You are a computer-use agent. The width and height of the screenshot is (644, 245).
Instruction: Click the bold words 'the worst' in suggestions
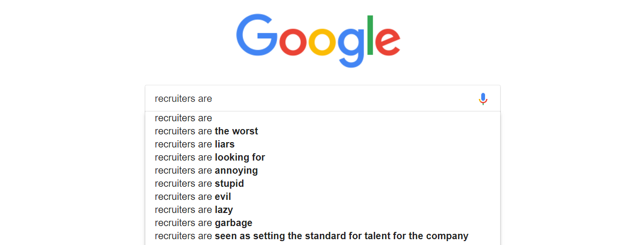coord(236,131)
